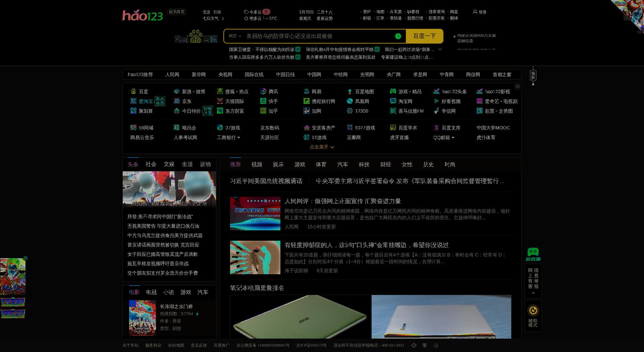Open 腾讯 icon link
This screenshot has height=352, width=644.
(263, 92)
